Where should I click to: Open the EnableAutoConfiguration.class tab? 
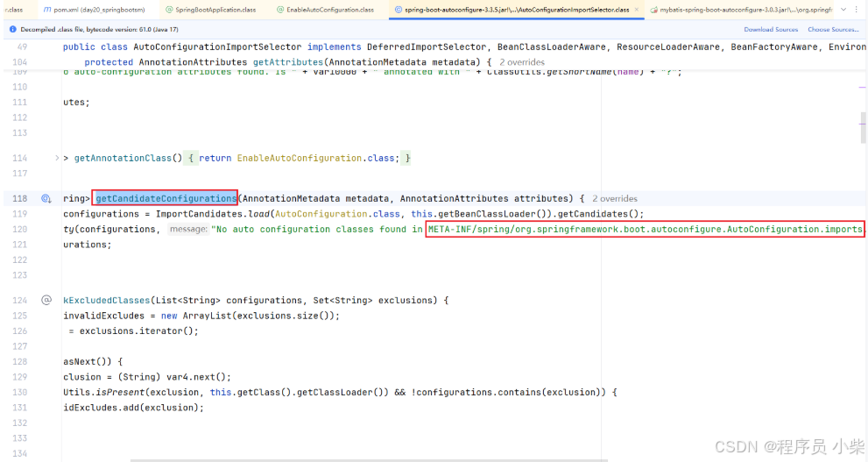(326, 10)
